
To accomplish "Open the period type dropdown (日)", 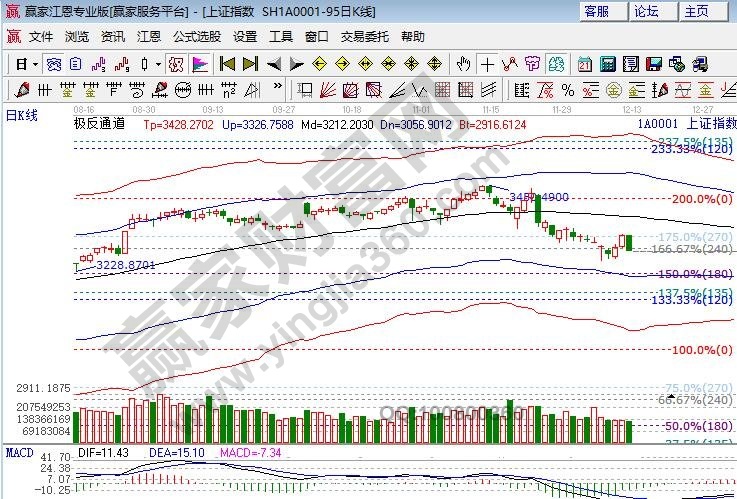I will [x=26, y=64].
